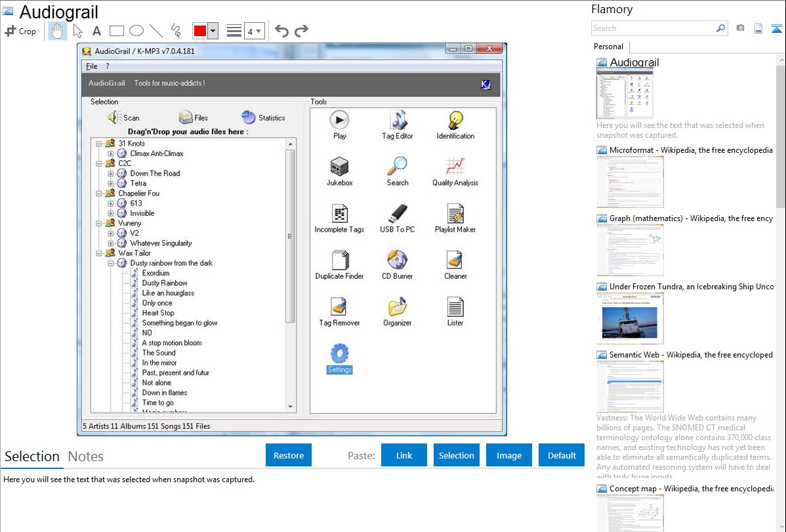
Task: Select the song Like an hourglass
Action: (168, 293)
